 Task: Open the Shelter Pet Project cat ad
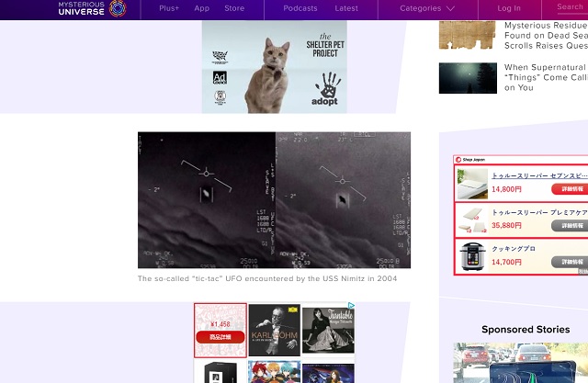coord(274,67)
